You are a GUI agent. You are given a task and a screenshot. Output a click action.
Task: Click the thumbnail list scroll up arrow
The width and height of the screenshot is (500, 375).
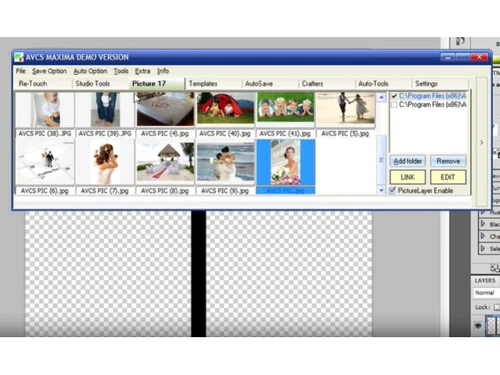coord(381,97)
